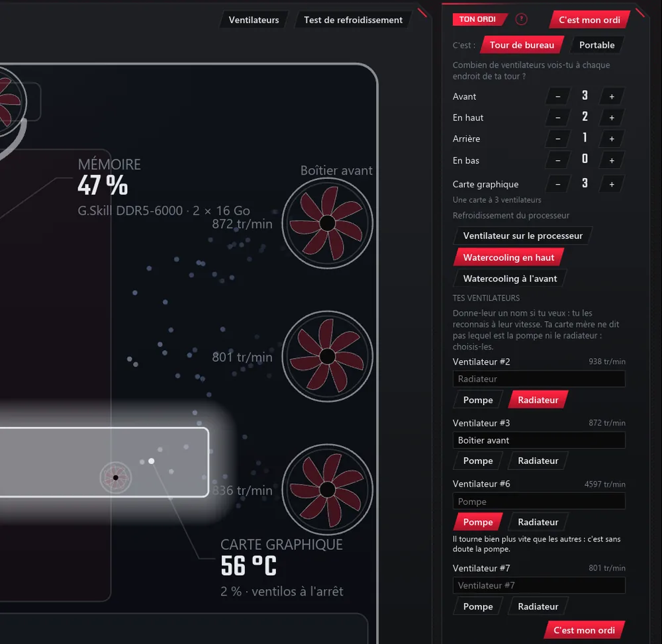Increase the Carte graphique fan count
662x644 pixels.
pyautogui.click(x=611, y=185)
